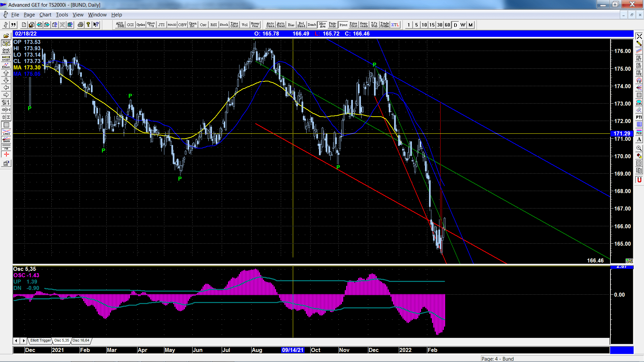The height and width of the screenshot is (362, 644).
Task: Toggle the Mov Ave study button
Action: coord(322,25)
